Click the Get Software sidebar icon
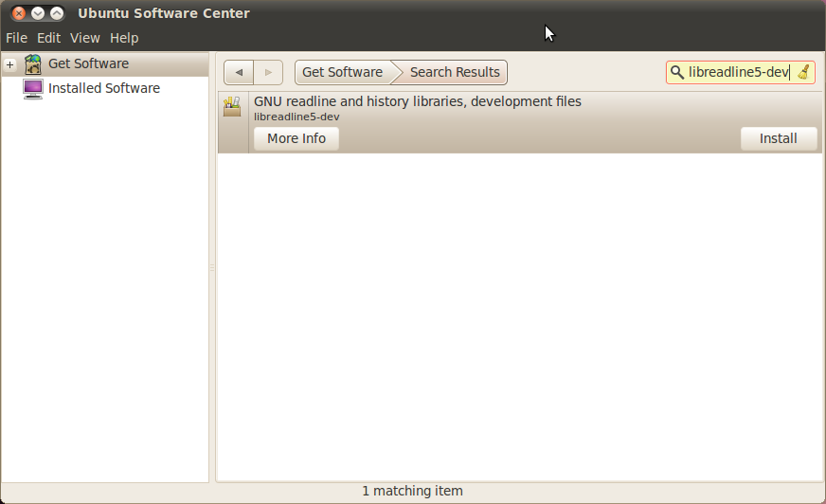Image resolution: width=826 pixels, height=504 pixels. coord(33,64)
